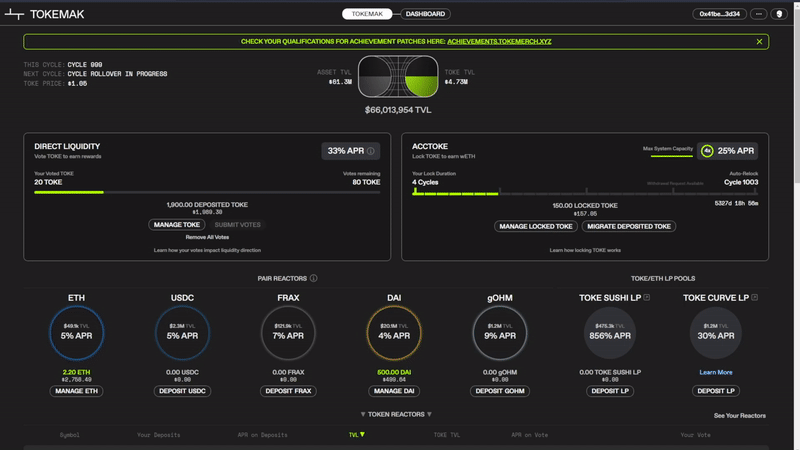This screenshot has width=800, height=450.
Task: Click the 150.00 LOCKED TOKE text
Action: 585,206
